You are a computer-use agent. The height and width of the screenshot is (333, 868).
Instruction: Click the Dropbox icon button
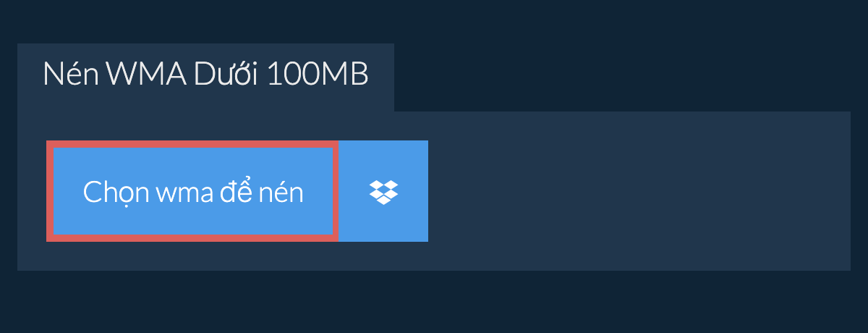point(383,191)
